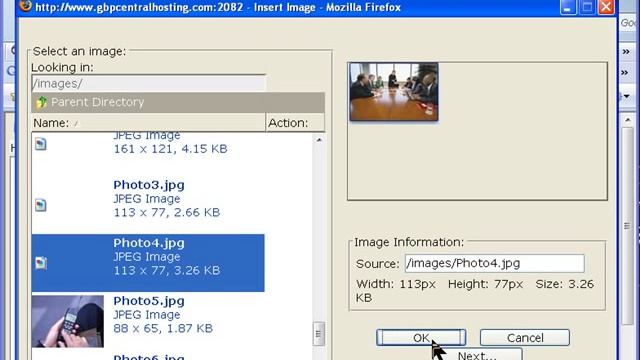Click the Next... button below OK
The image size is (640, 360).
pyautogui.click(x=477, y=354)
